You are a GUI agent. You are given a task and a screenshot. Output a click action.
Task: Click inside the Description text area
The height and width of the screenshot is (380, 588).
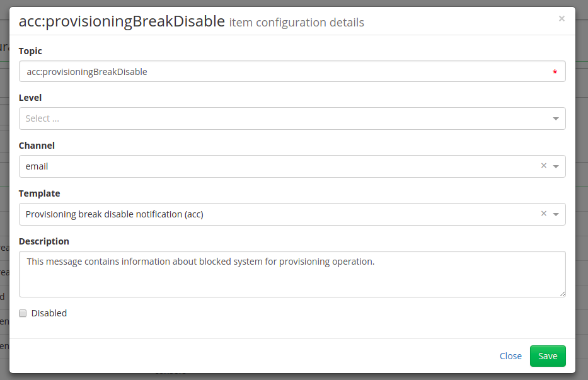coord(292,274)
